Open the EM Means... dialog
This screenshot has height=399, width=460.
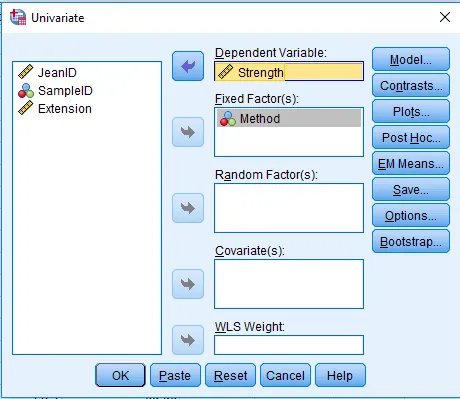[x=411, y=163]
